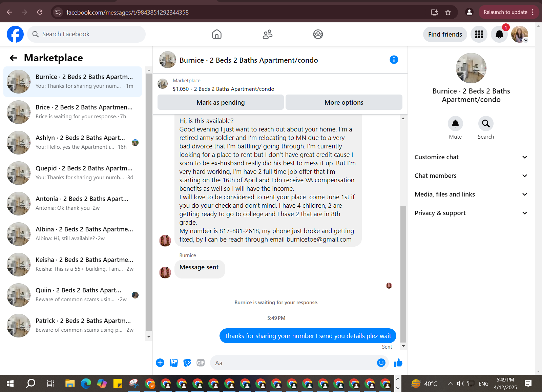Open Windows Start menu
The width and height of the screenshot is (542, 392).
pos(10,384)
